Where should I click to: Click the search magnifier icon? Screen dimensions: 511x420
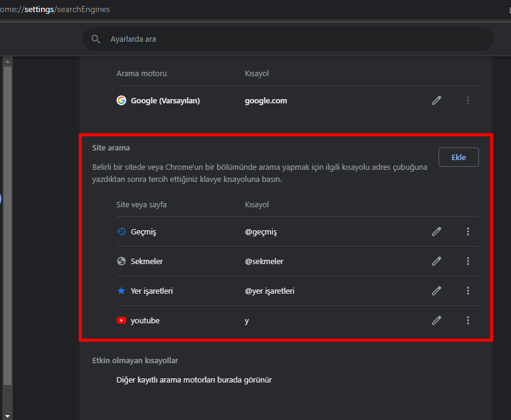tap(95, 39)
